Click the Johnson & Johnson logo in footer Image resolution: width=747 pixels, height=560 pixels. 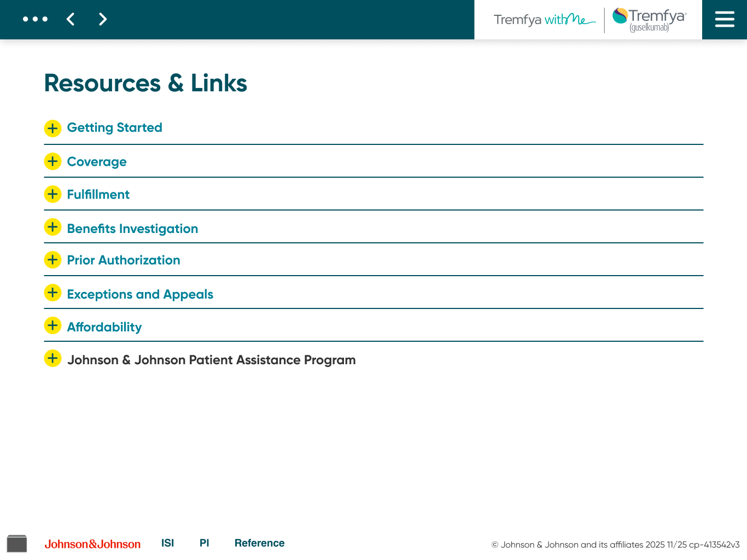[92, 544]
